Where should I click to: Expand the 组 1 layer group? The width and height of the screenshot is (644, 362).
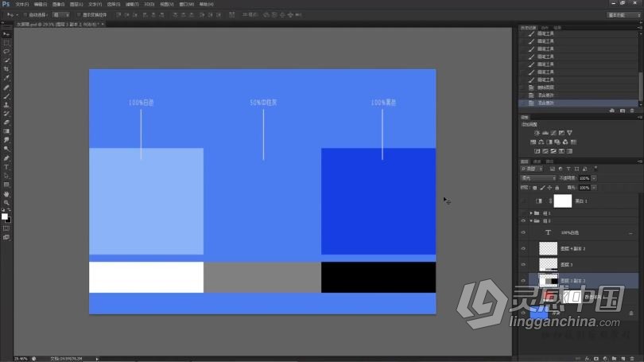pyautogui.click(x=531, y=213)
